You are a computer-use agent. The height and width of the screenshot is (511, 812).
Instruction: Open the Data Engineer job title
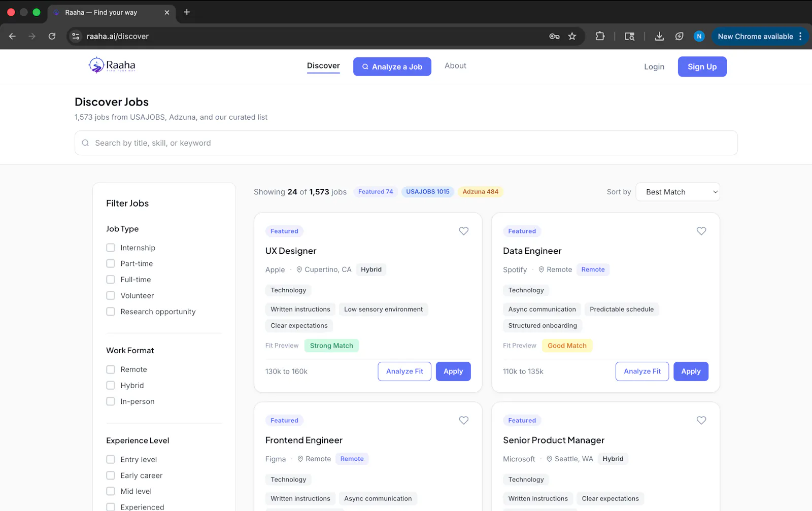[x=532, y=251]
